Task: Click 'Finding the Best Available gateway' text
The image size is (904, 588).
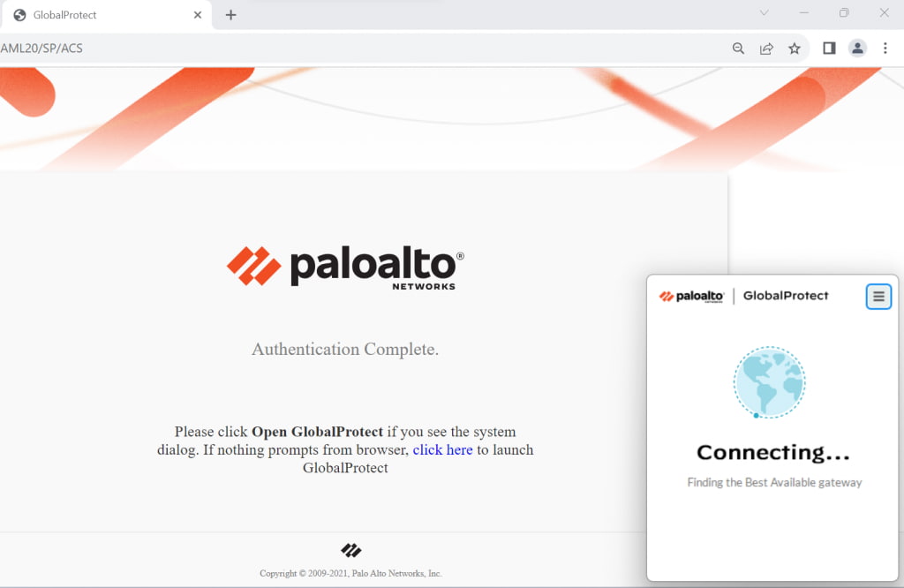Action: pyautogui.click(x=774, y=483)
